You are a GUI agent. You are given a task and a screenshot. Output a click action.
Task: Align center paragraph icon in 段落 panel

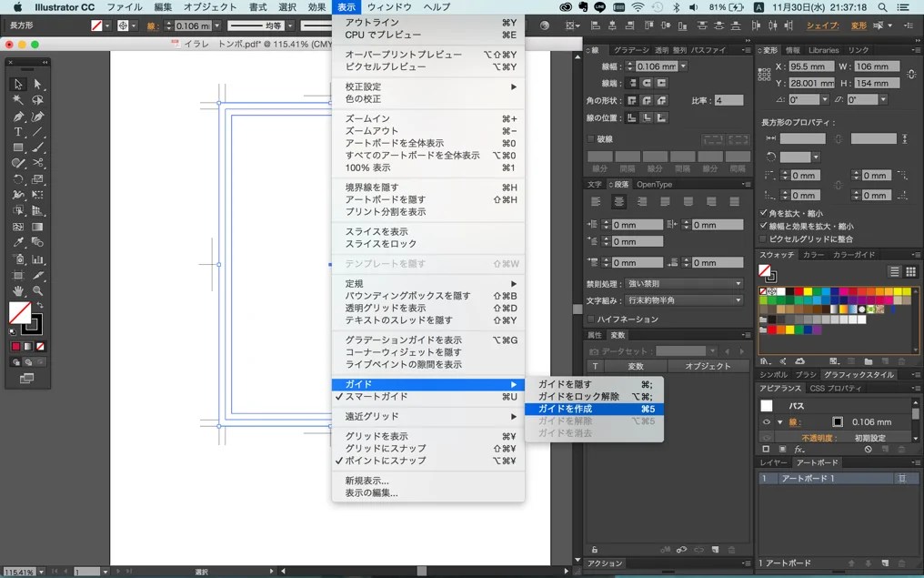click(x=618, y=202)
